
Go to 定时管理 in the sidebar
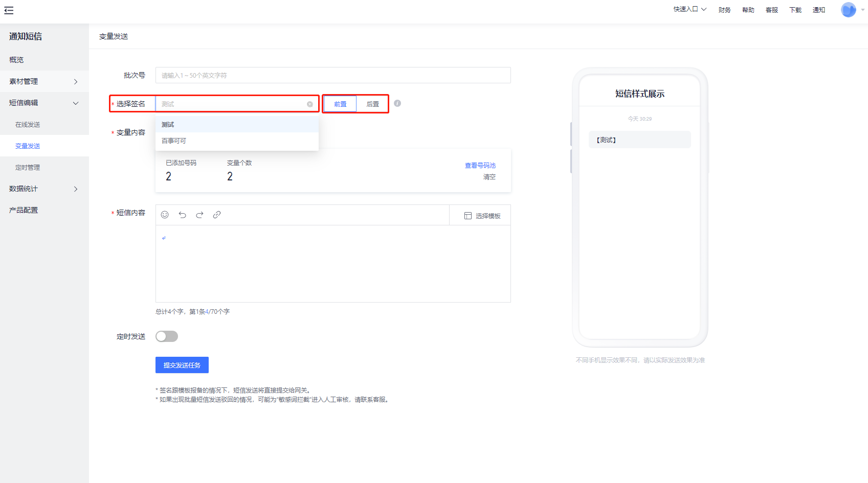pyautogui.click(x=44, y=167)
